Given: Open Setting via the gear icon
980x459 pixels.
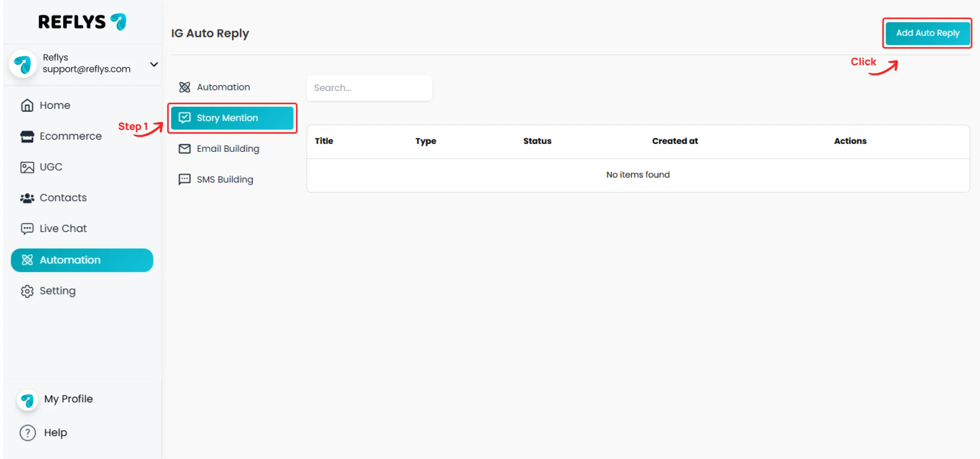Looking at the screenshot, I should tap(27, 291).
